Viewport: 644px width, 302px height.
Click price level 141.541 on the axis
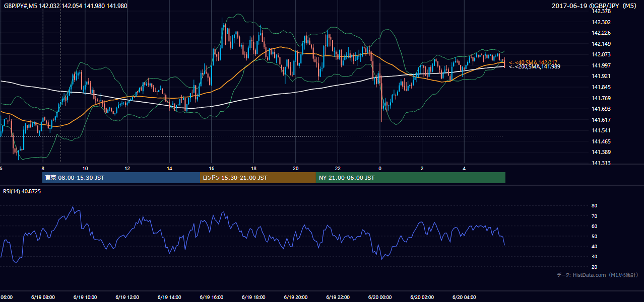(x=601, y=130)
